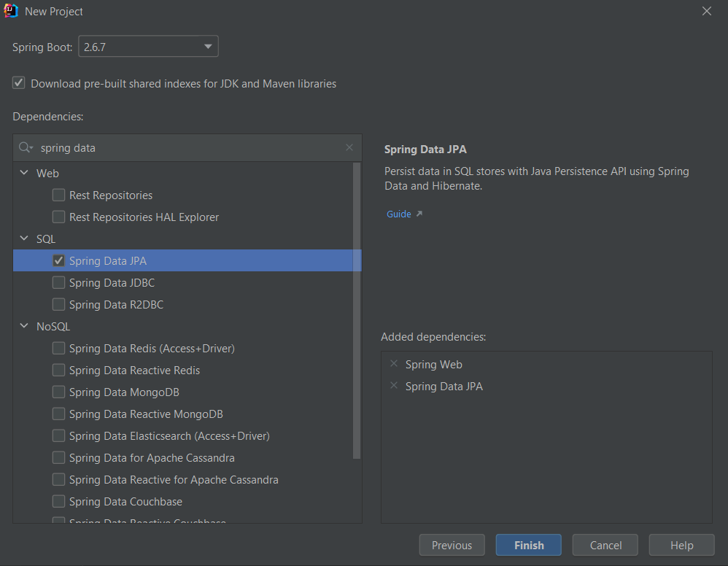The width and height of the screenshot is (728, 566).
Task: Enable the Rest Repositories dependency
Action: [x=58, y=195]
